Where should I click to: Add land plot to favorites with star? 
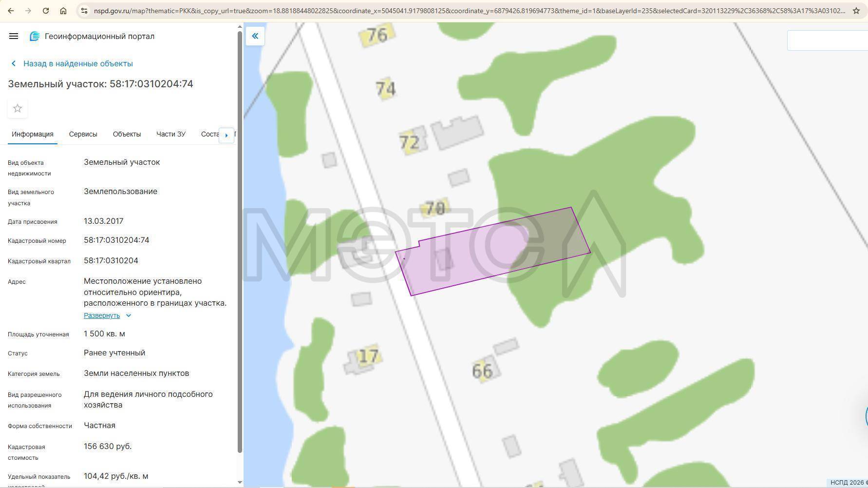tap(18, 108)
